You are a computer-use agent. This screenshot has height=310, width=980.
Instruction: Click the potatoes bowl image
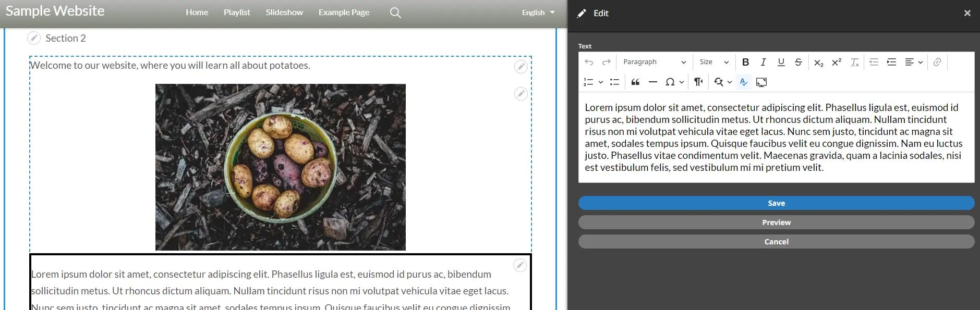point(280,167)
